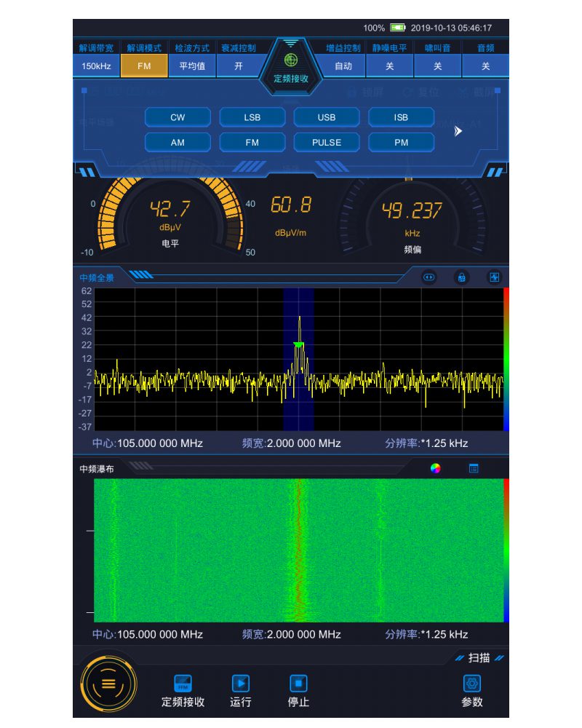The width and height of the screenshot is (582, 728).
Task: Click the green marker on spectrum peak
Action: (298, 344)
